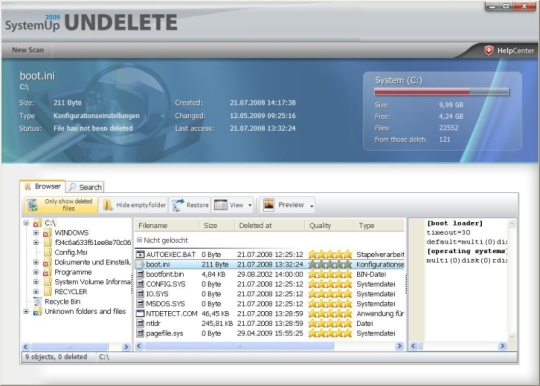Image resolution: width=540 pixels, height=386 pixels.
Task: Collapse the C:\ tree node
Action: point(26,223)
